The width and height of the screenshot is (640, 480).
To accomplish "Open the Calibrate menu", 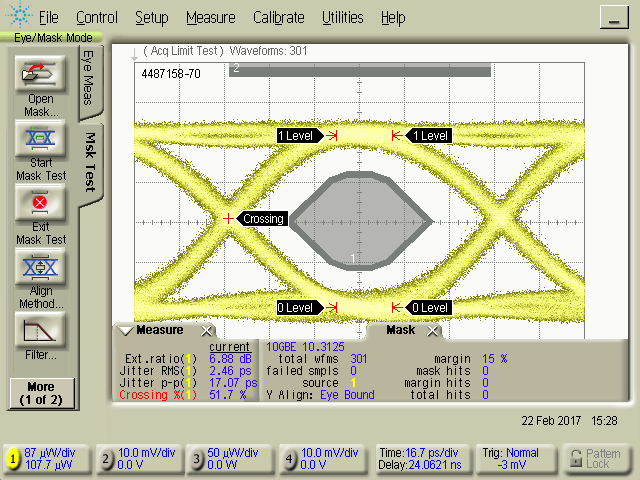I will [278, 18].
